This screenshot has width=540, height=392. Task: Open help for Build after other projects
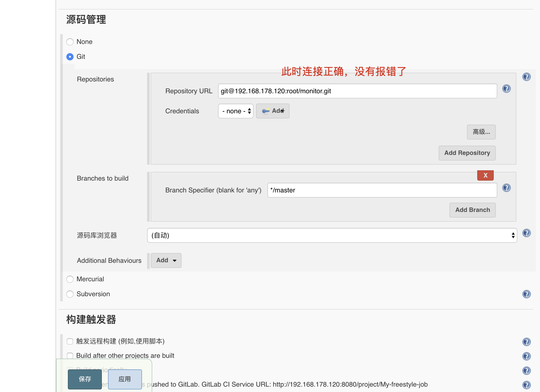coord(526,356)
